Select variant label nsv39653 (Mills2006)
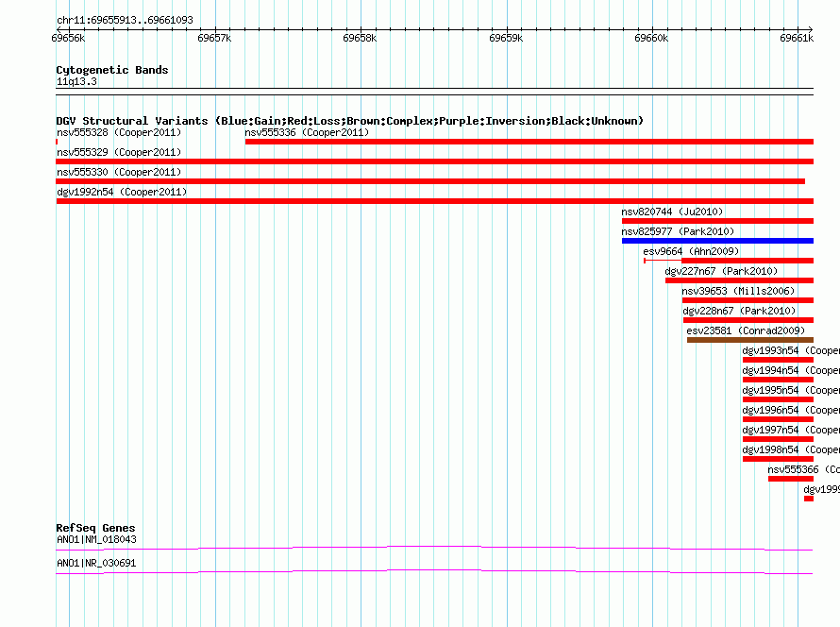The width and height of the screenshot is (840, 627). [738, 291]
